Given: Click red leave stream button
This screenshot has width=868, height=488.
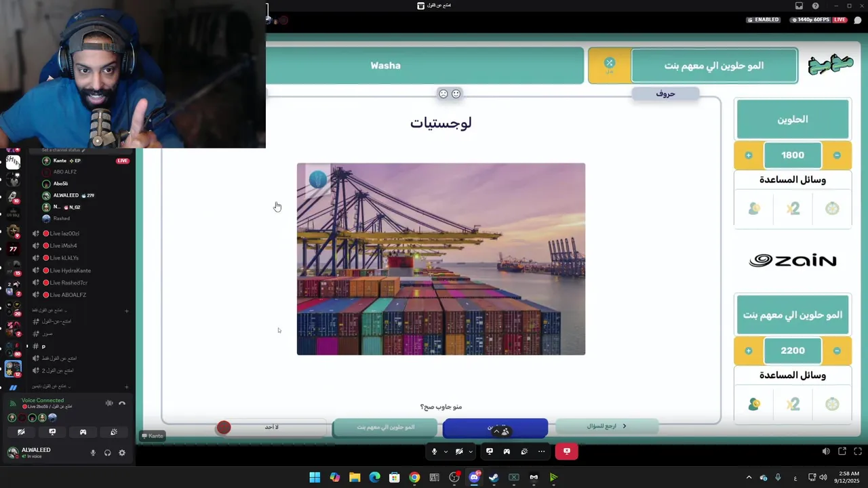Looking at the screenshot, I should tap(567, 451).
